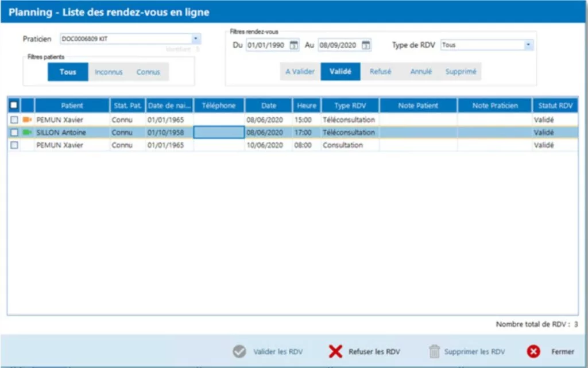The width and height of the screenshot is (588, 368).
Task: Select the A Valider status filter
Action: coord(300,72)
